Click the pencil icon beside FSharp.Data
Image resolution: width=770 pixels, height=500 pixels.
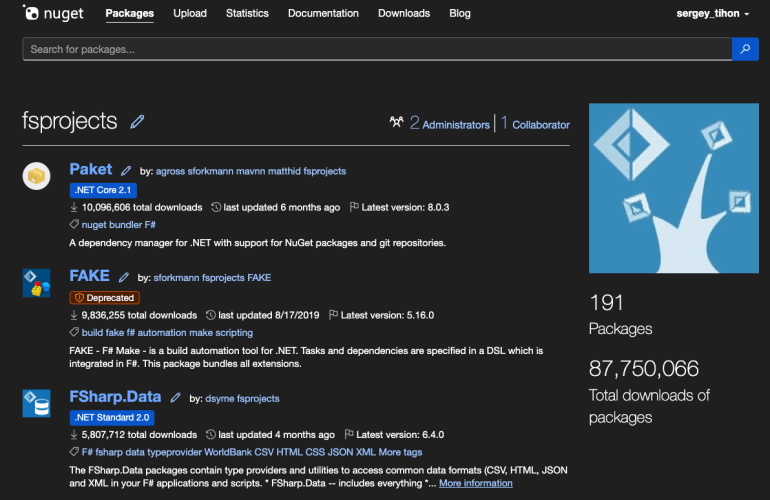click(175, 398)
